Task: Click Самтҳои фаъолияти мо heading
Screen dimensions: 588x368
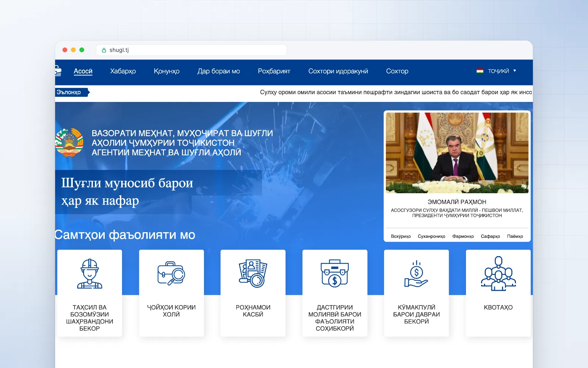Action: [125, 235]
